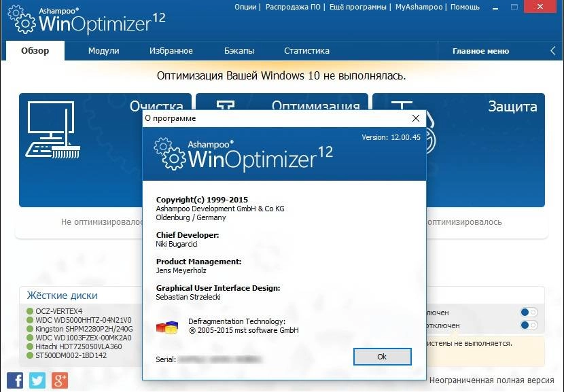Click the Google Plus icon

60,380
